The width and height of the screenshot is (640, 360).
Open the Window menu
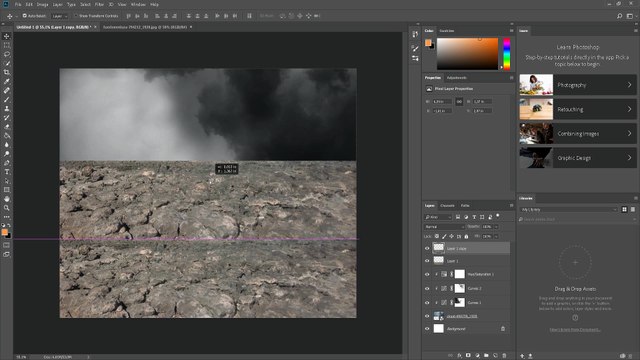138,4
